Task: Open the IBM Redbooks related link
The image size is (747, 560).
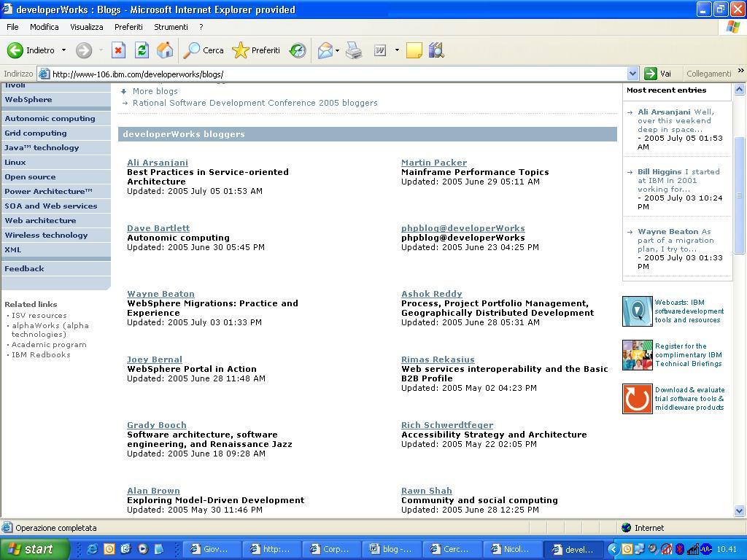Action: (41, 355)
